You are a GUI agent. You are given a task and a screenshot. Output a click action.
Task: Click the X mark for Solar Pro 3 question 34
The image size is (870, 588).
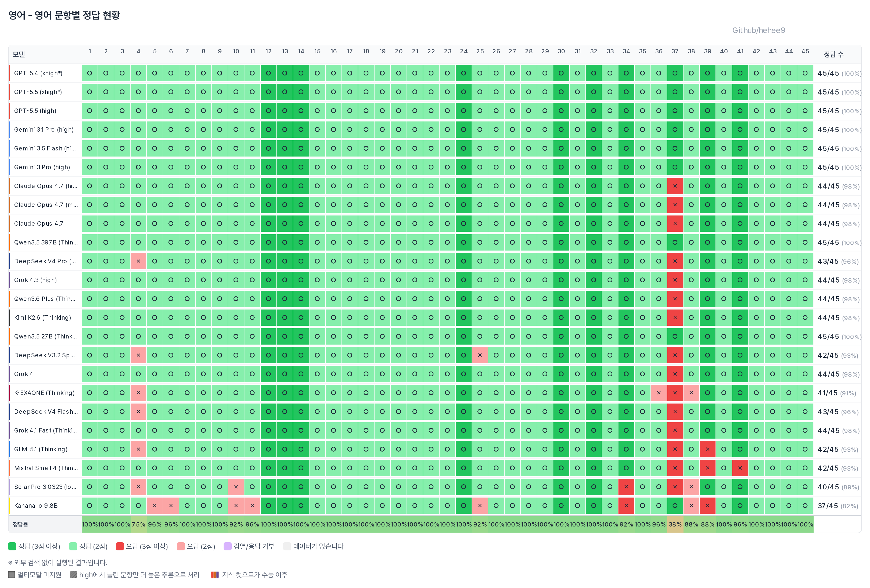coord(626,487)
